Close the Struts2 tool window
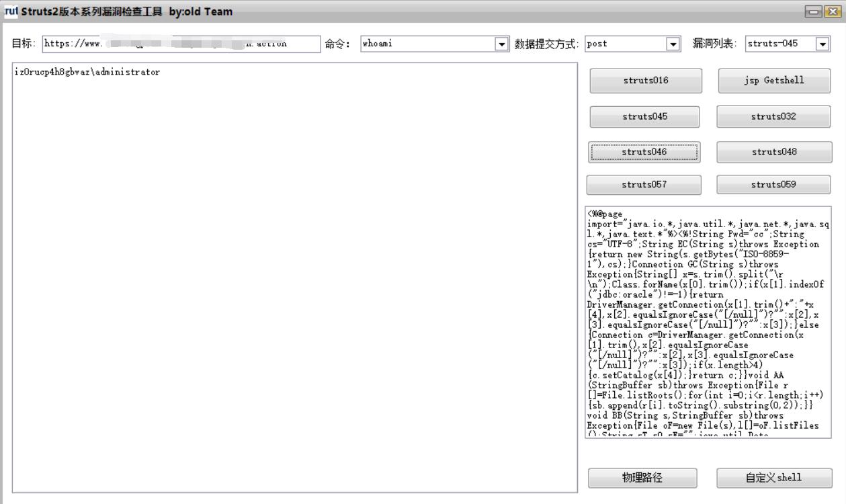Screen dimensions: 846x504 (833, 11)
